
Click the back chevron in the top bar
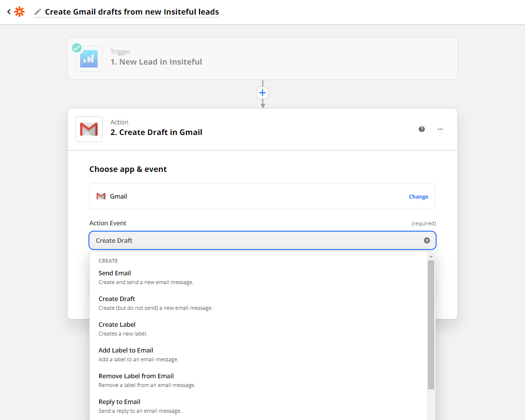(x=8, y=12)
